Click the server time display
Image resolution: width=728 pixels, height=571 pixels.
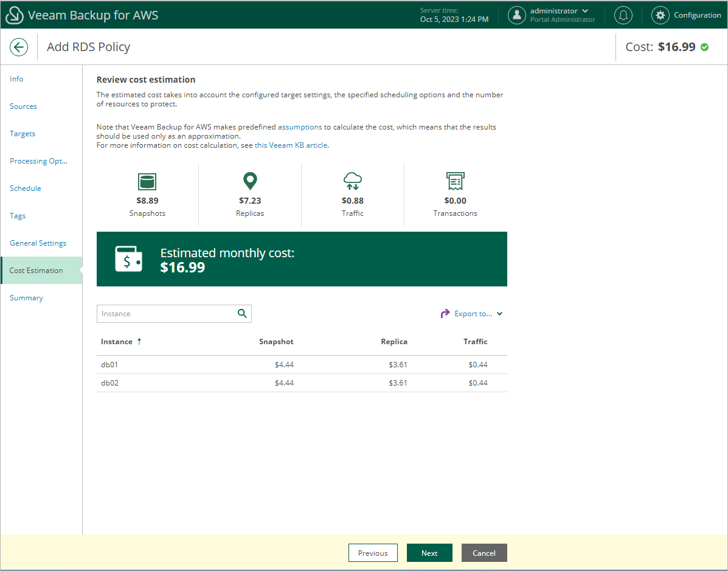tap(454, 15)
